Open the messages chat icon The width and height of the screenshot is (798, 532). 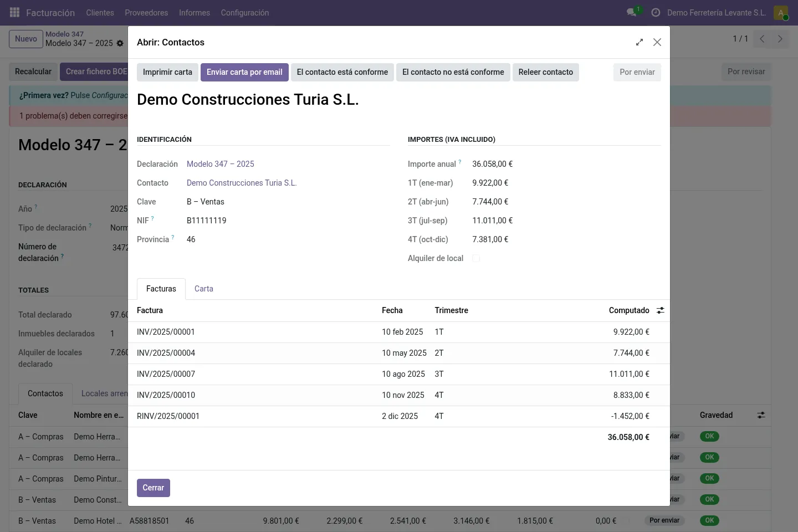point(631,12)
